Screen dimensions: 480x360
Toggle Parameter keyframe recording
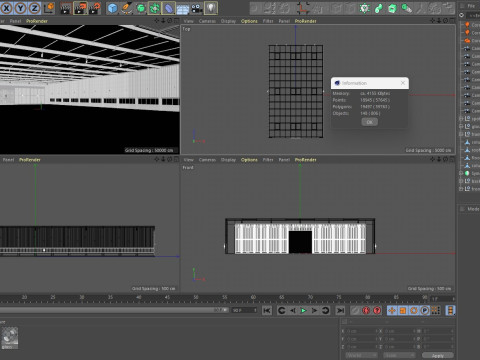coord(425,310)
